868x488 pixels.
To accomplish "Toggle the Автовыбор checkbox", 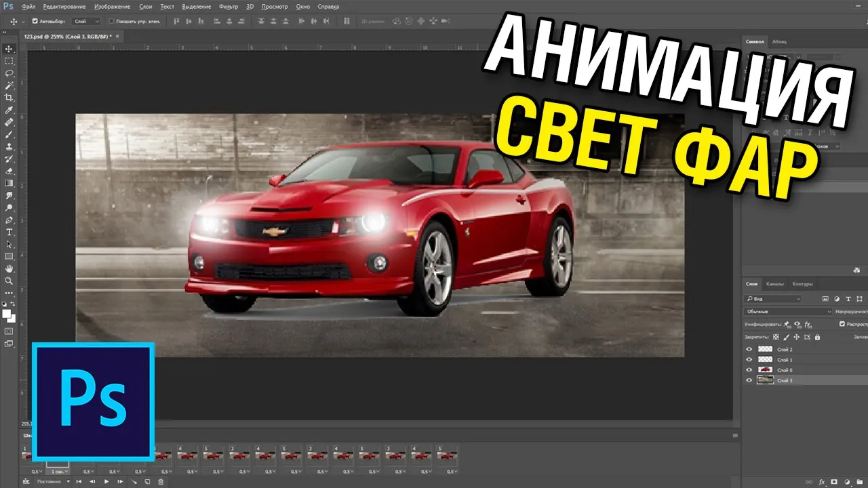I will coord(35,22).
